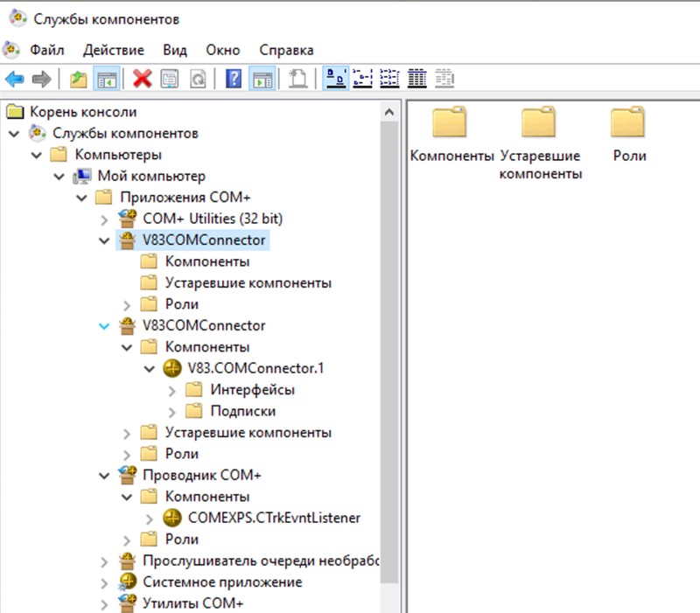Select Приложения COM+ tree item
Screen dimensions: 700x613
coord(185,198)
